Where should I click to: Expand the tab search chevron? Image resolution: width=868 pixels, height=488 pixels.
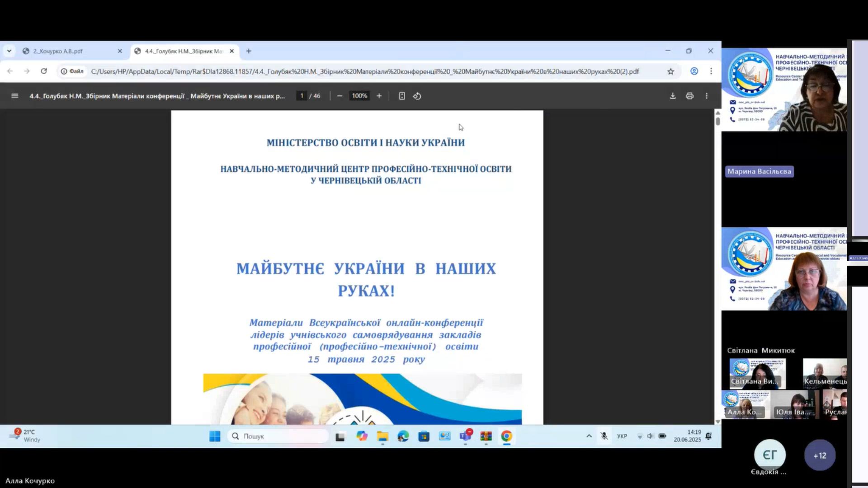(x=9, y=51)
